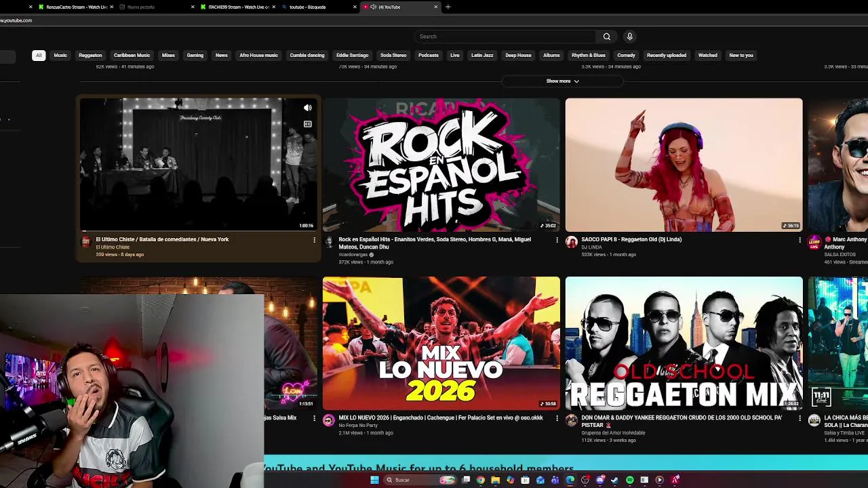Select the Gaming filter chip
This screenshot has width=868, height=488.
coord(195,56)
